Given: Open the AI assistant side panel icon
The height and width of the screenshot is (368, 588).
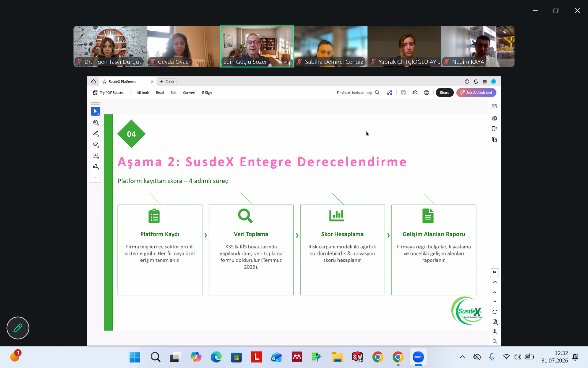Looking at the screenshot, I should 494,106.
